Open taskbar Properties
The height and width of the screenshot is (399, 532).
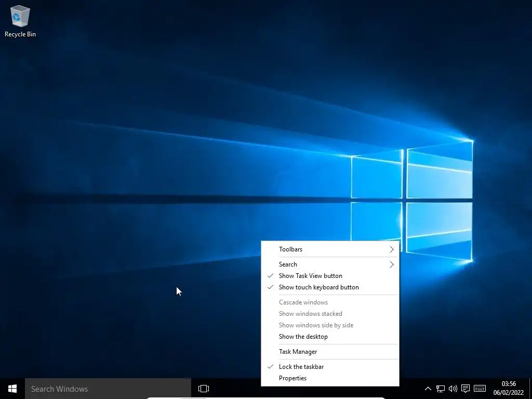click(x=330, y=378)
